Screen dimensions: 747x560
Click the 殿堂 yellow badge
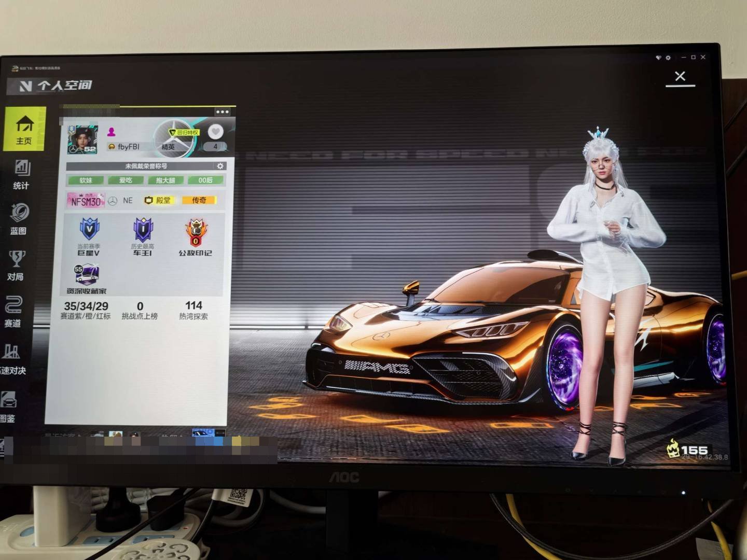(158, 200)
